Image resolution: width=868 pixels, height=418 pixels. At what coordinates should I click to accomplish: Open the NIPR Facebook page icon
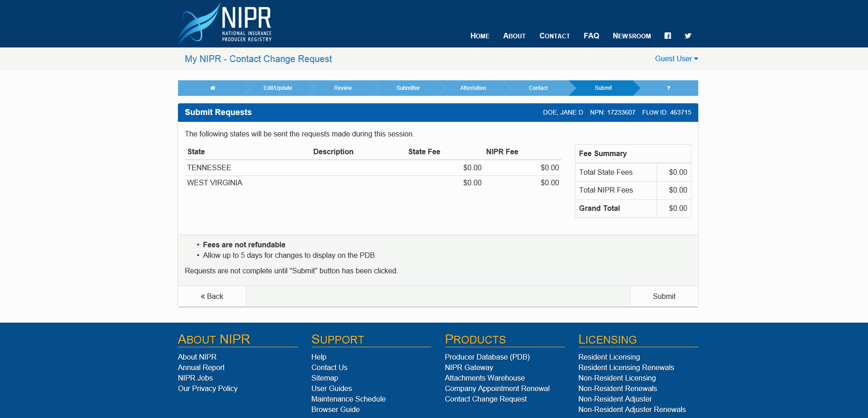668,36
